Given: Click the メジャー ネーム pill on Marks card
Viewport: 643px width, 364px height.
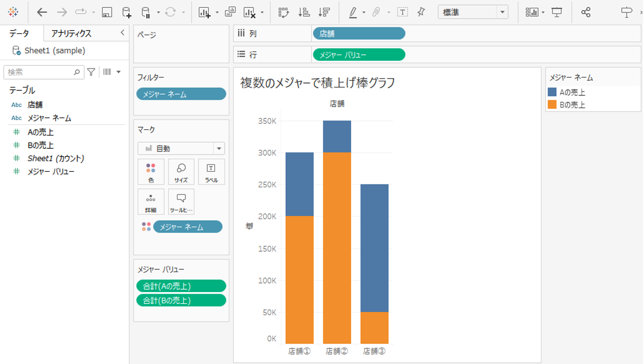Looking at the screenshot, I should (x=188, y=227).
